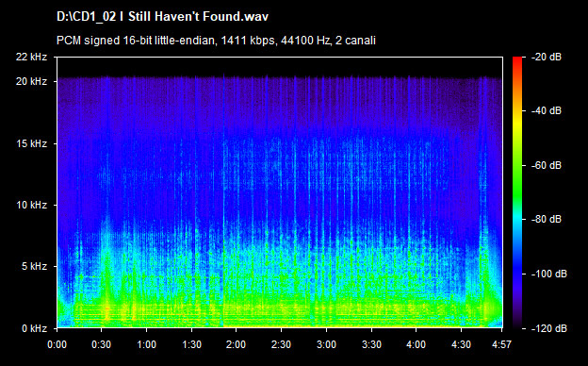Click the '0 kHz' frequency axis label

tap(35, 328)
